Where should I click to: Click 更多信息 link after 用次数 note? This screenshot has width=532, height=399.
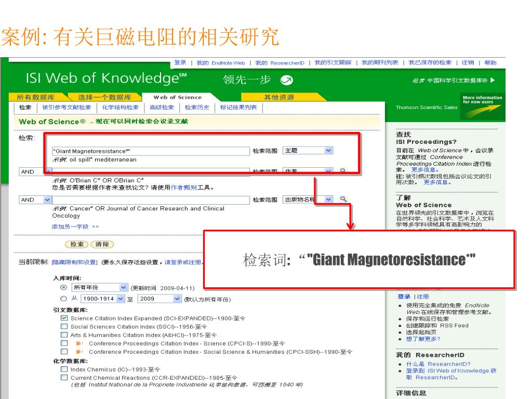coord(437,182)
